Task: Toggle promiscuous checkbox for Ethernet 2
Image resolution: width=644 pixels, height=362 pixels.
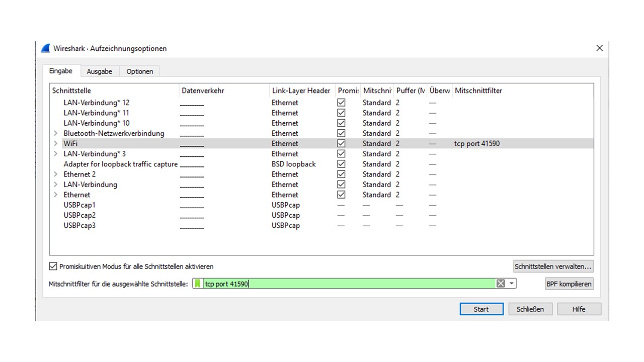Action: [x=341, y=174]
